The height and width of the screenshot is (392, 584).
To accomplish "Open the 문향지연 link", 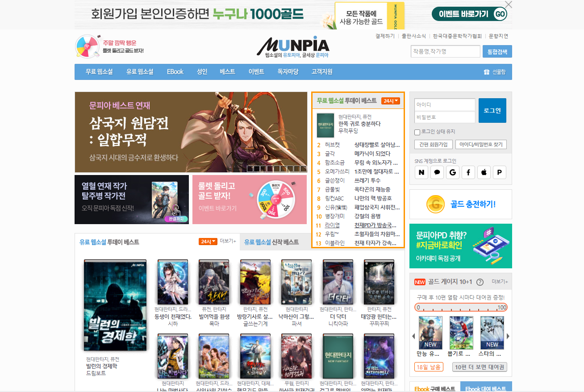I will click(x=498, y=36).
